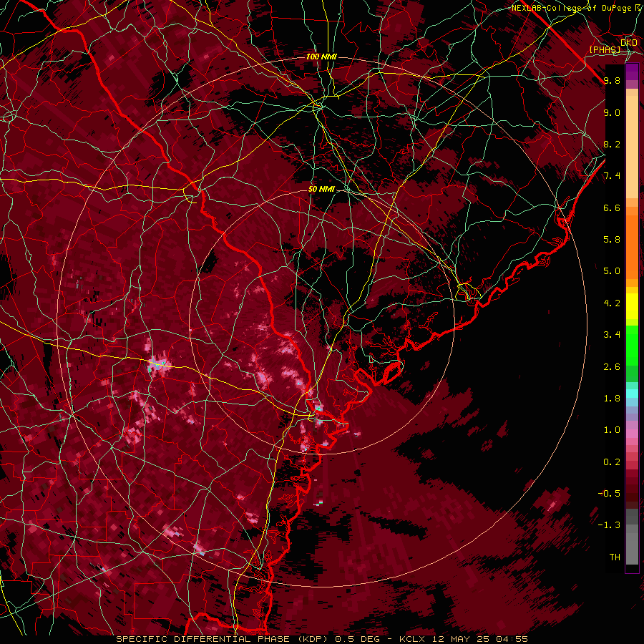
Task: Click the -0.5 scale value
Action: (x=609, y=494)
